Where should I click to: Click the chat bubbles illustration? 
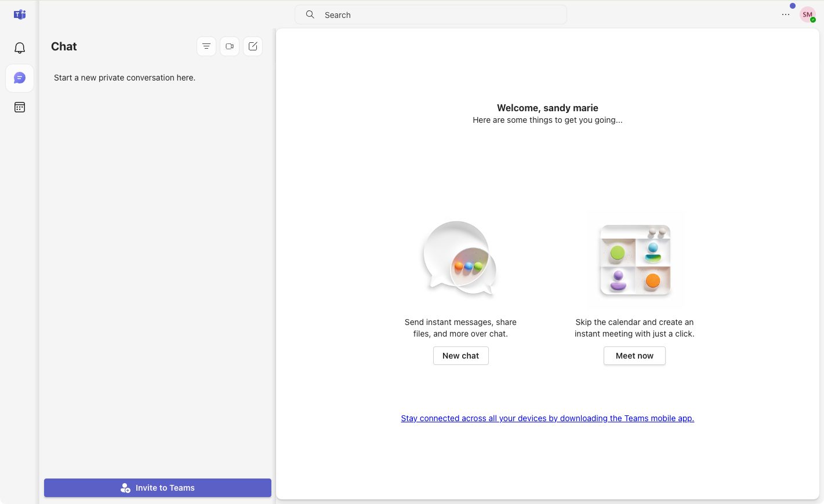[460, 258]
